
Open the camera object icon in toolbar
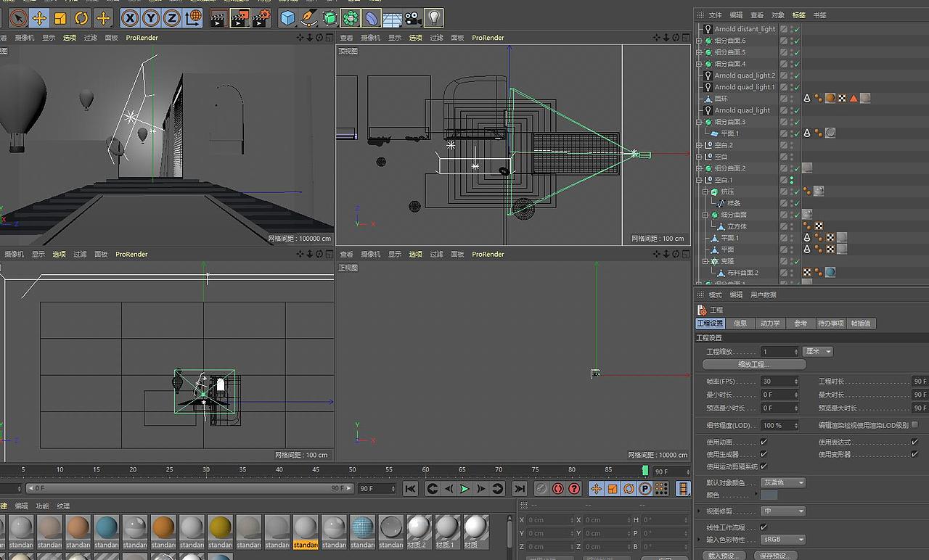pyautogui.click(x=412, y=18)
